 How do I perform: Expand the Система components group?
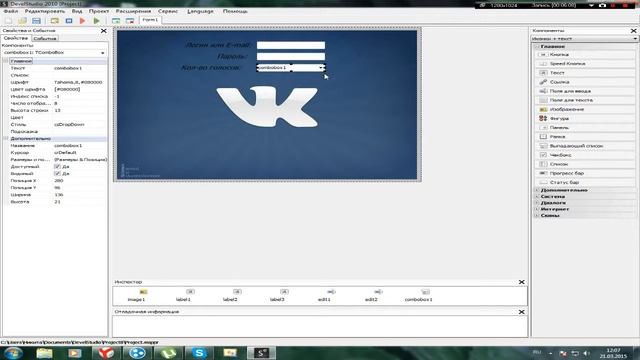coord(537,196)
